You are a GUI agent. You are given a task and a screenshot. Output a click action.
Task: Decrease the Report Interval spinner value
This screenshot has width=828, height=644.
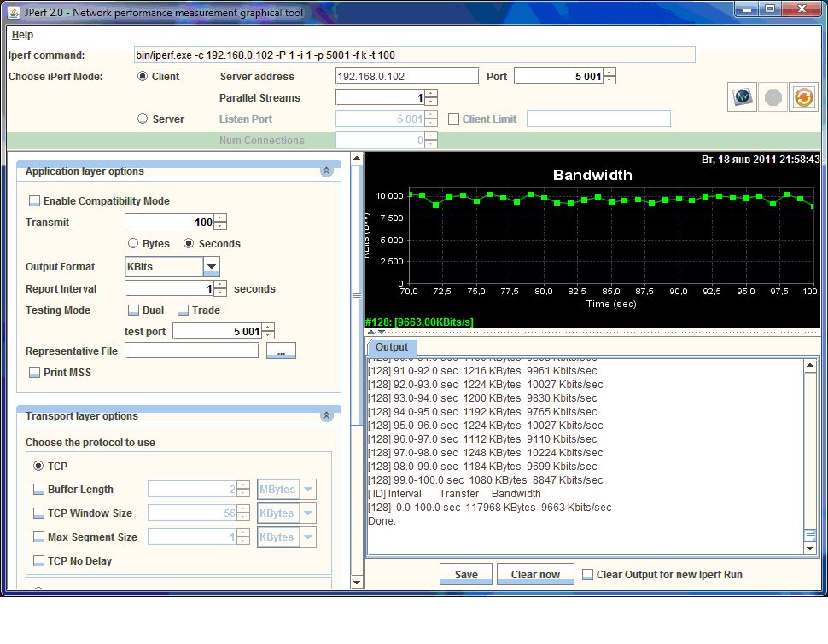click(221, 293)
